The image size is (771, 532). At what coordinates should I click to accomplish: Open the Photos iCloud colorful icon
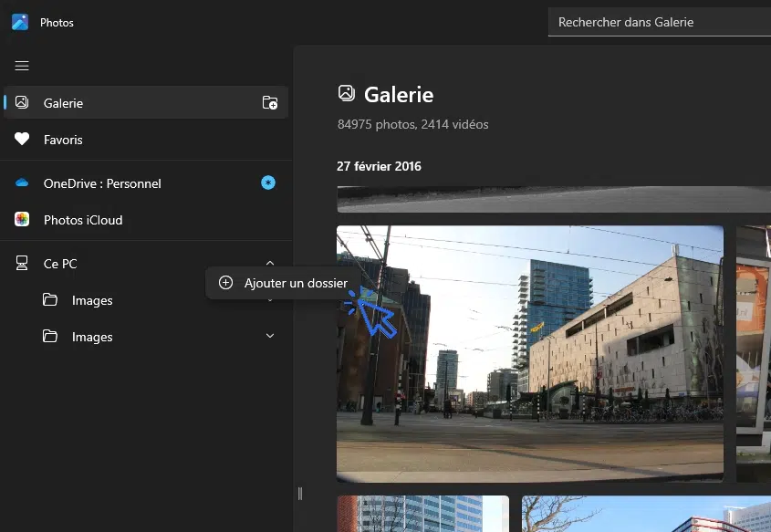(x=22, y=220)
